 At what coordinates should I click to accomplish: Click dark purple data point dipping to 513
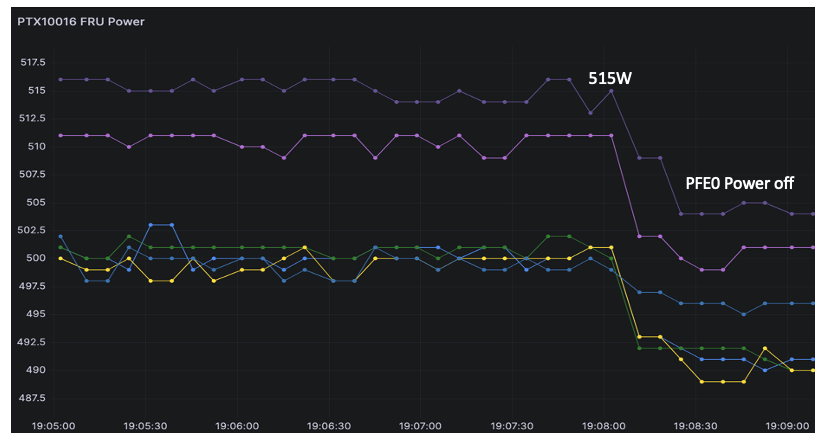(x=590, y=113)
